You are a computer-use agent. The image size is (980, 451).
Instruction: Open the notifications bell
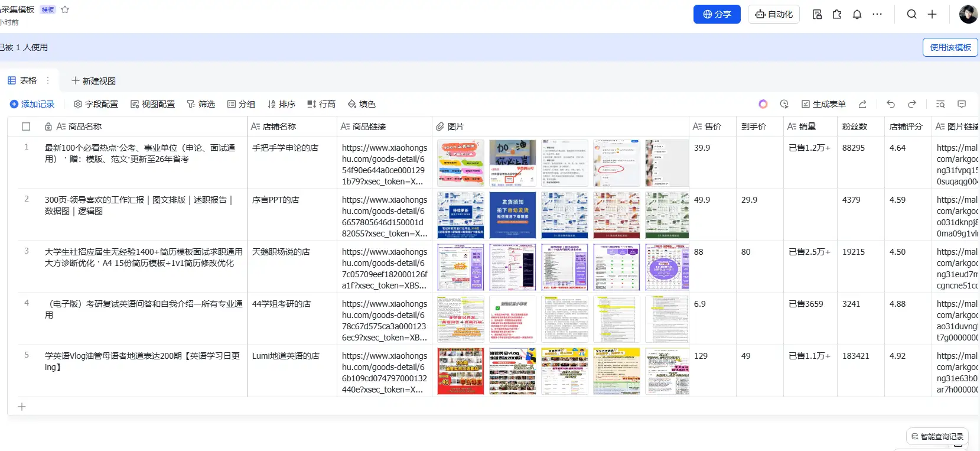(x=857, y=14)
